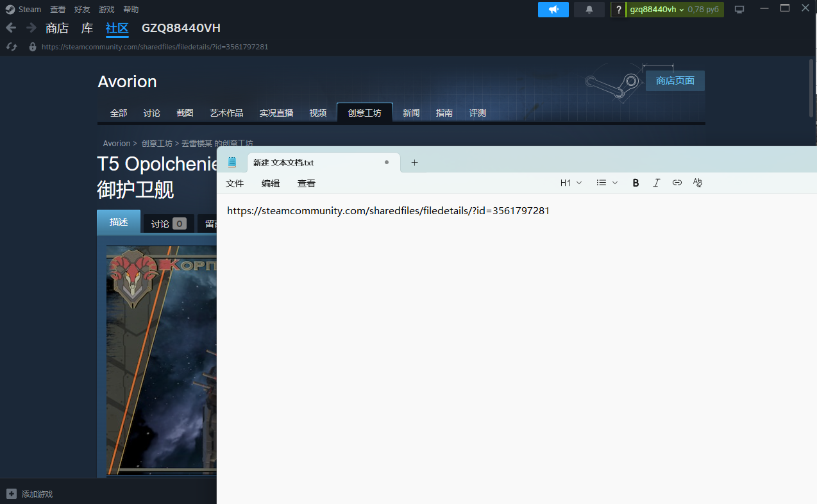
Task: Click the Steam announcements megaphone icon
Action: [x=553, y=10]
